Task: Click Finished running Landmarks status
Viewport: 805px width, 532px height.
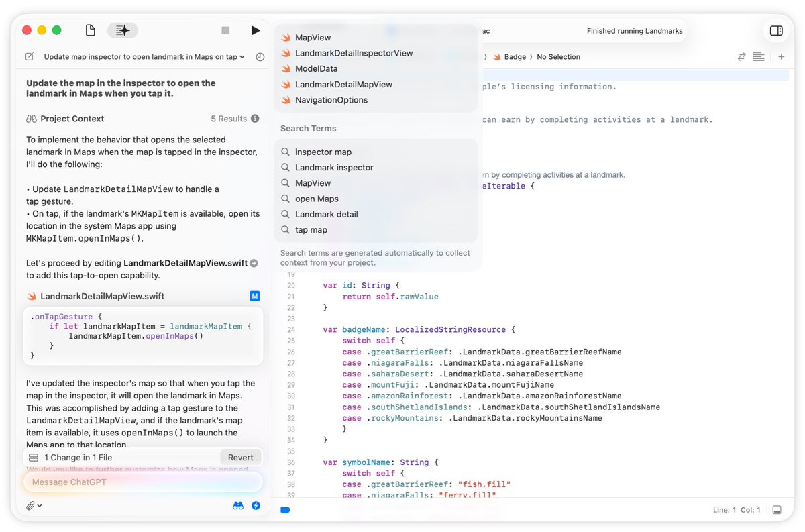Action: pos(635,31)
